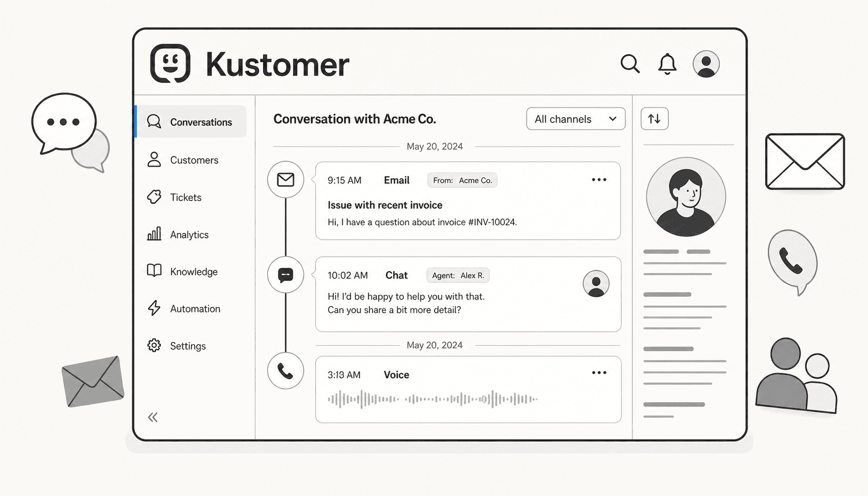Open more options on the Email message
The height and width of the screenshot is (496, 868).
599,180
